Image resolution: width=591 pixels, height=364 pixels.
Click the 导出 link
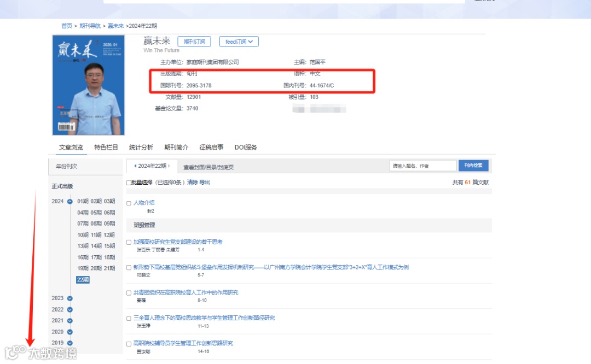204,182
